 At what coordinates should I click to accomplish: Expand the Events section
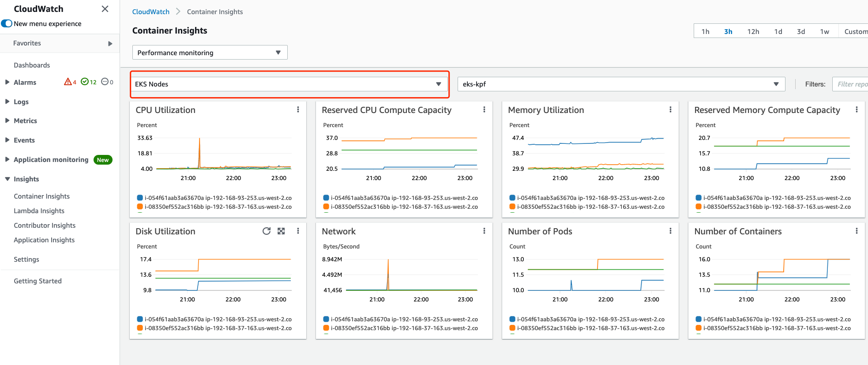[7, 140]
